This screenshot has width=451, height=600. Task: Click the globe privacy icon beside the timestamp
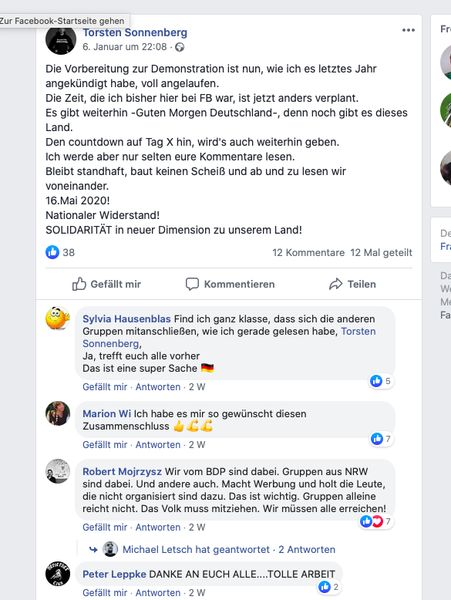(x=179, y=47)
